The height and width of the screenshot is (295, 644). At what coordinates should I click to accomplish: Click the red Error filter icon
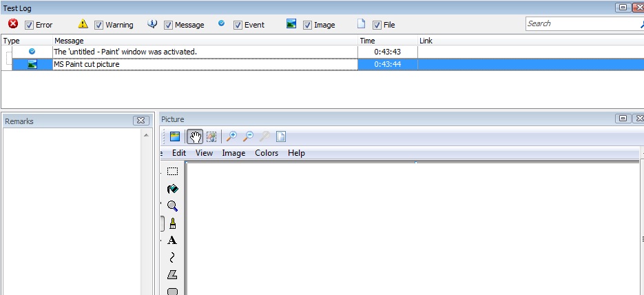(13, 24)
